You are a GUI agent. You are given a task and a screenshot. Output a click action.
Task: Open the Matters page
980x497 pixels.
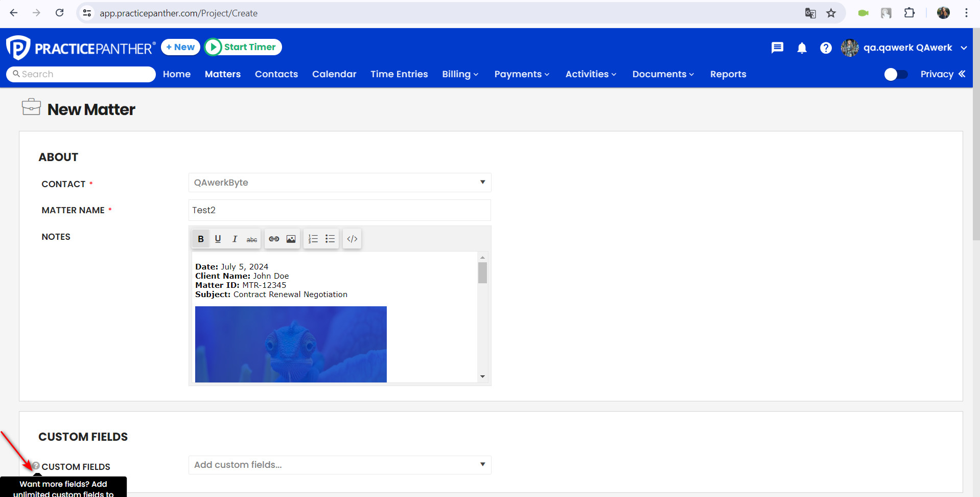point(223,74)
